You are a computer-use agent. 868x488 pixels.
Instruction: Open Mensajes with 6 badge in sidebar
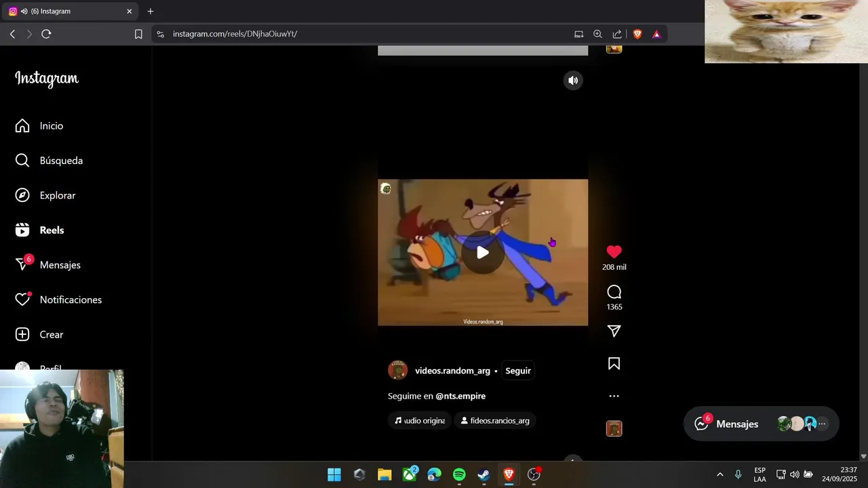point(47,265)
